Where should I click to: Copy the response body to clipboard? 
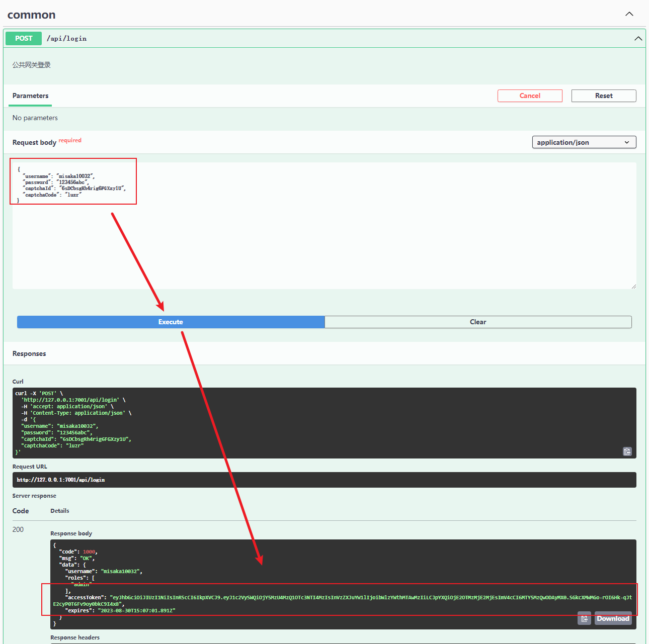584,618
